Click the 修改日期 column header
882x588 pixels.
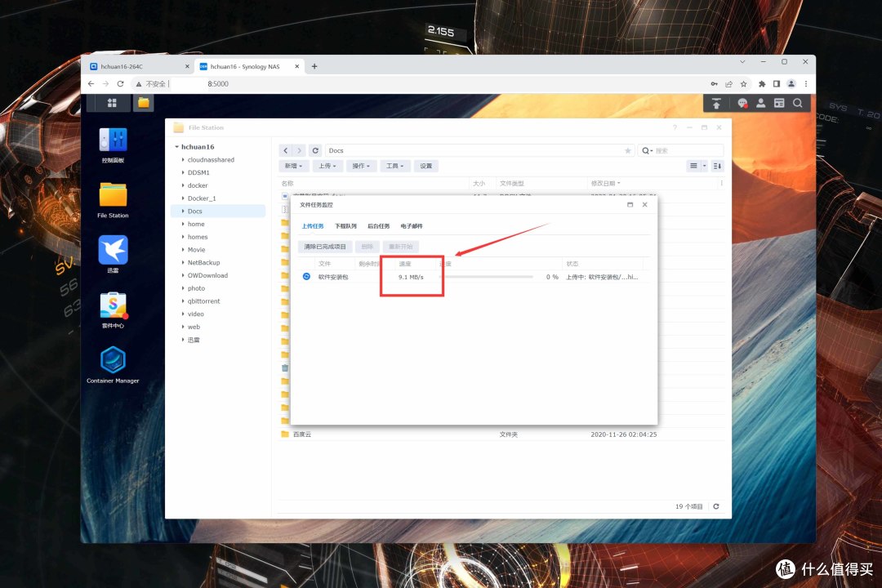(604, 184)
